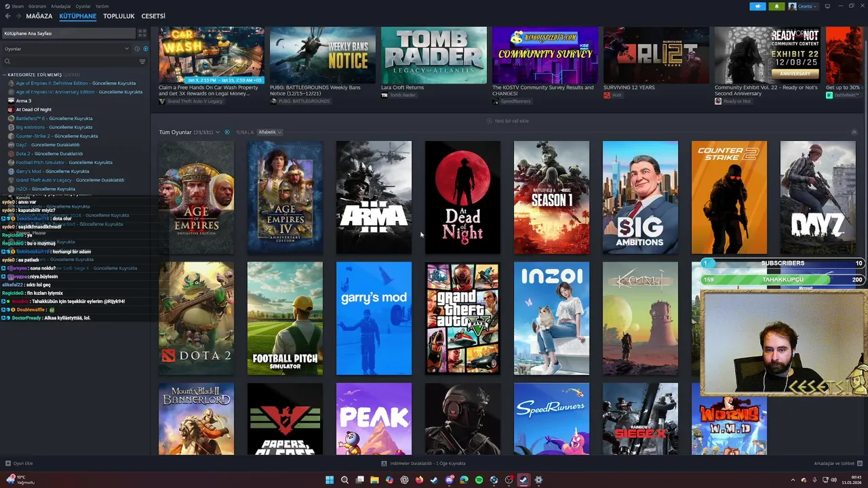Open Counter-Strike 2 game cover

[x=729, y=197]
